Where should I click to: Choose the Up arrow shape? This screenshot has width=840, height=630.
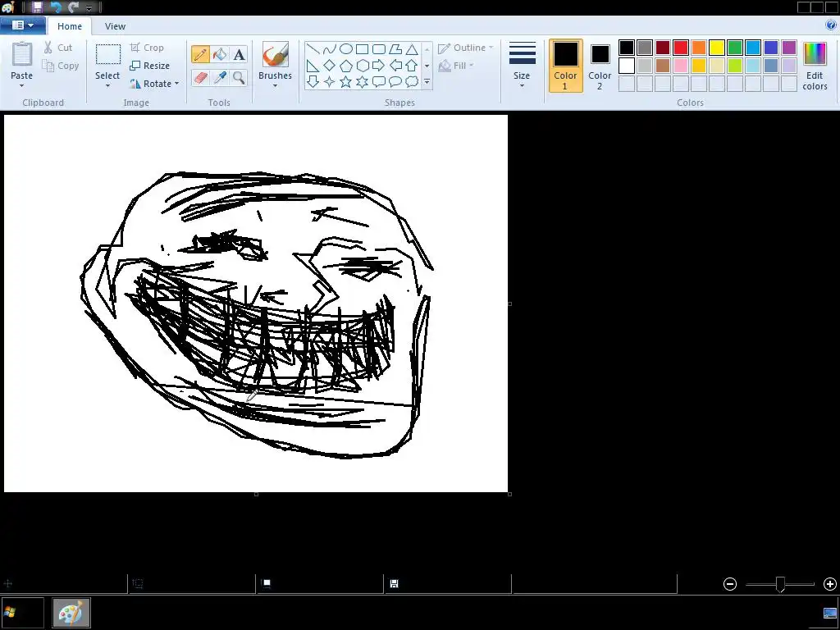coord(412,66)
